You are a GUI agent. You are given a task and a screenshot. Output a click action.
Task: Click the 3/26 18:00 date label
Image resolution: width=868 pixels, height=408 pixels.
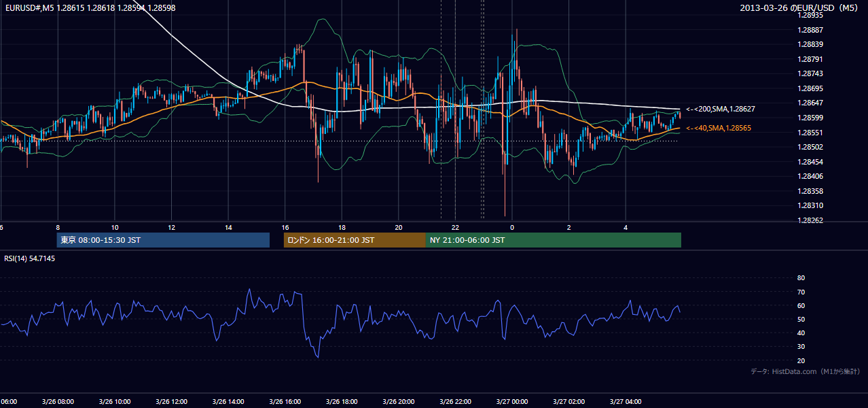(342, 402)
